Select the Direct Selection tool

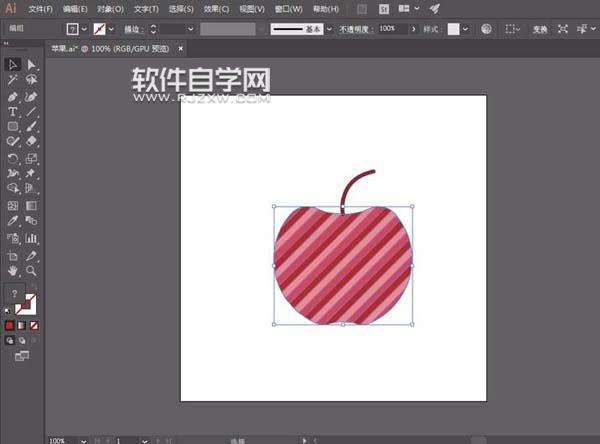pyautogui.click(x=31, y=65)
